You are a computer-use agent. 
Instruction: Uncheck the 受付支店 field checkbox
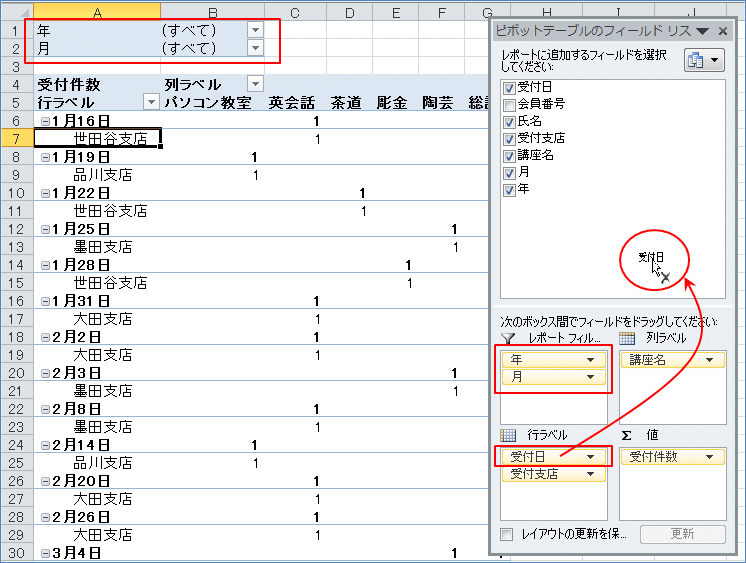pyautogui.click(x=509, y=139)
